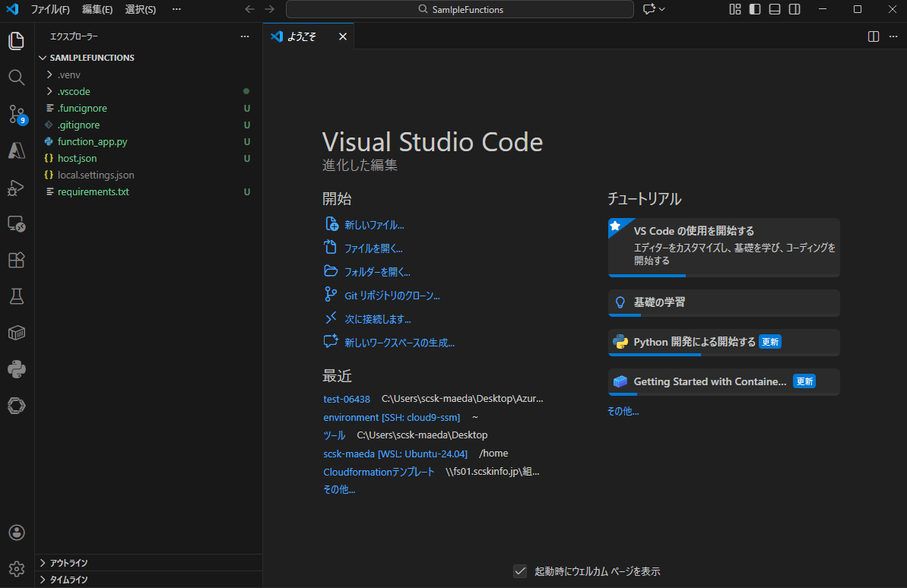The height and width of the screenshot is (588, 907).
Task: Open the Python extension icon
Action: click(17, 369)
